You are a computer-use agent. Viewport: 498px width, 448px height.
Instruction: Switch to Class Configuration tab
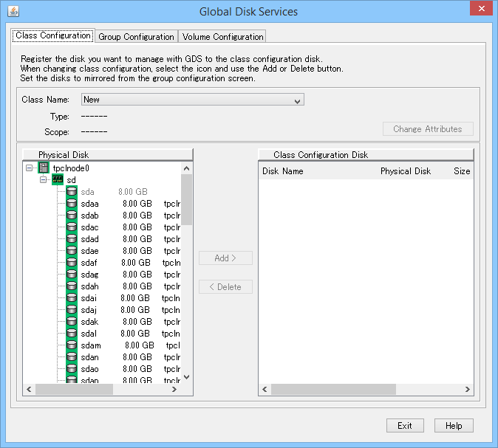[x=53, y=35]
